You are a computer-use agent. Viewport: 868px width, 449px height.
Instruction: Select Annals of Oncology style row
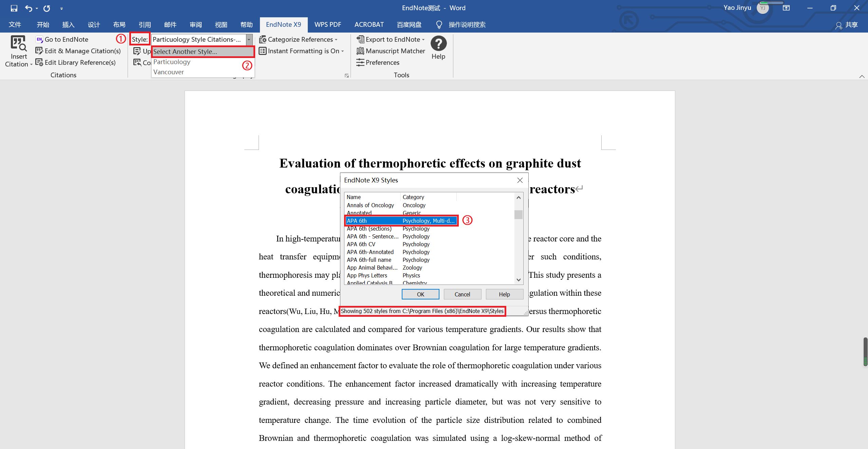(401, 205)
